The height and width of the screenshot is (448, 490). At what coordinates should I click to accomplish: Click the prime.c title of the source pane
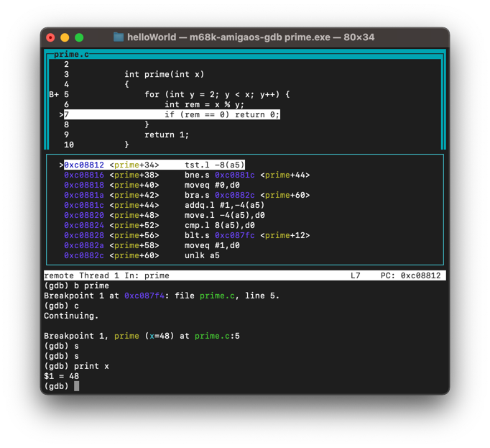[x=71, y=55]
